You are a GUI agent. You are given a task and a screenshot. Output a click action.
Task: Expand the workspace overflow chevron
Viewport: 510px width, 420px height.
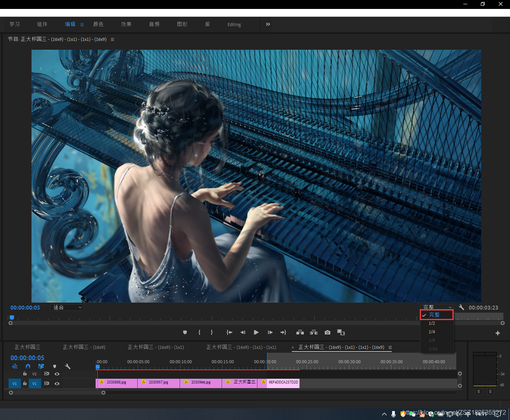268,24
